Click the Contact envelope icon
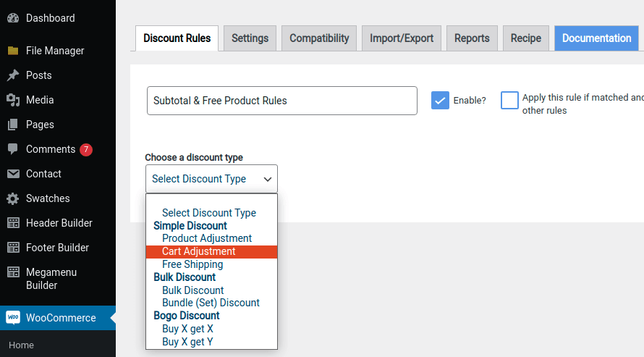Image resolution: width=644 pixels, height=357 pixels. pos(13,174)
